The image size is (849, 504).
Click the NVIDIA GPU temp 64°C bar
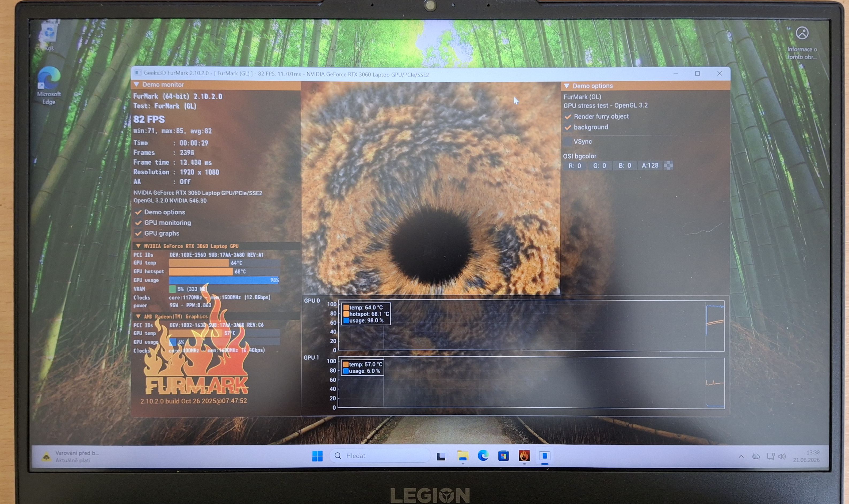coord(224,263)
